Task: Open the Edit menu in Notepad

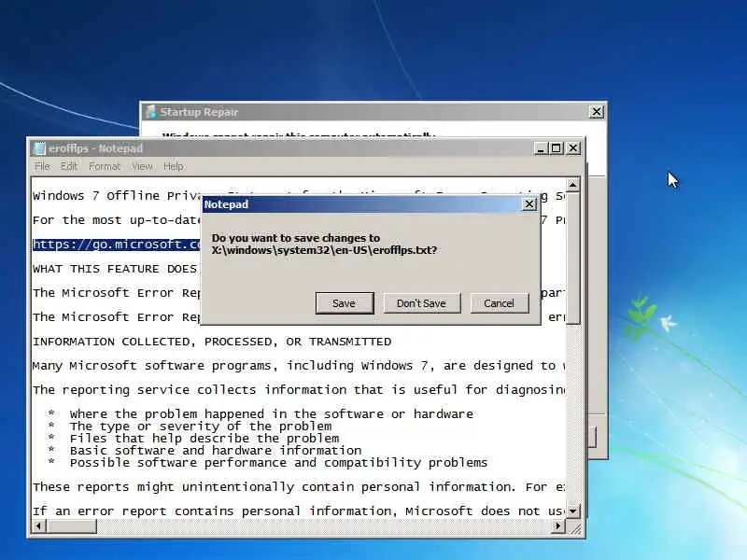Action: (68, 166)
